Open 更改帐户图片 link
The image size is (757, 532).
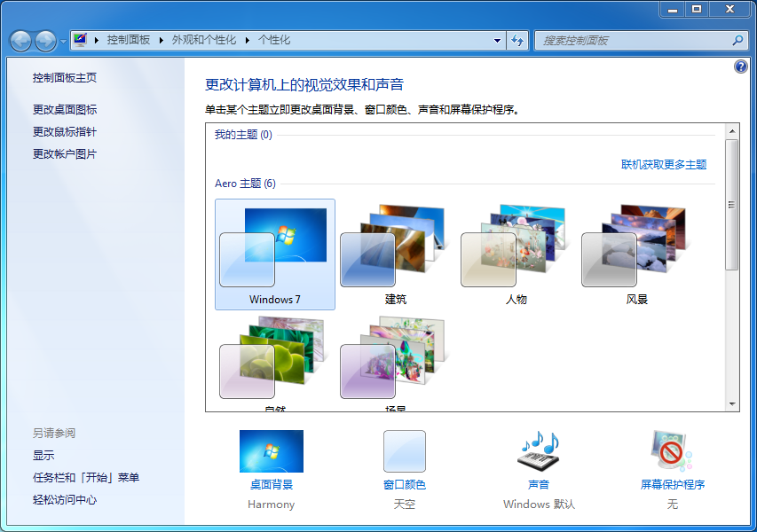(65, 154)
